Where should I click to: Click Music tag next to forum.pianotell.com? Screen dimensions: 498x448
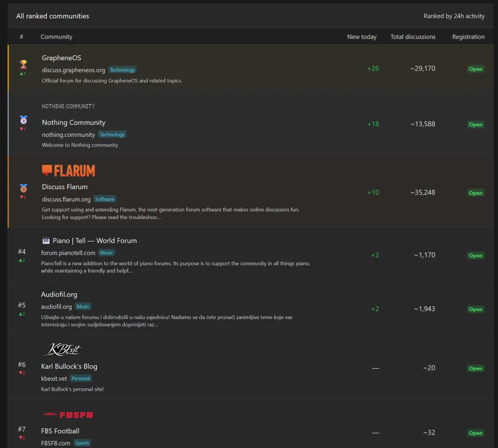coord(107,253)
